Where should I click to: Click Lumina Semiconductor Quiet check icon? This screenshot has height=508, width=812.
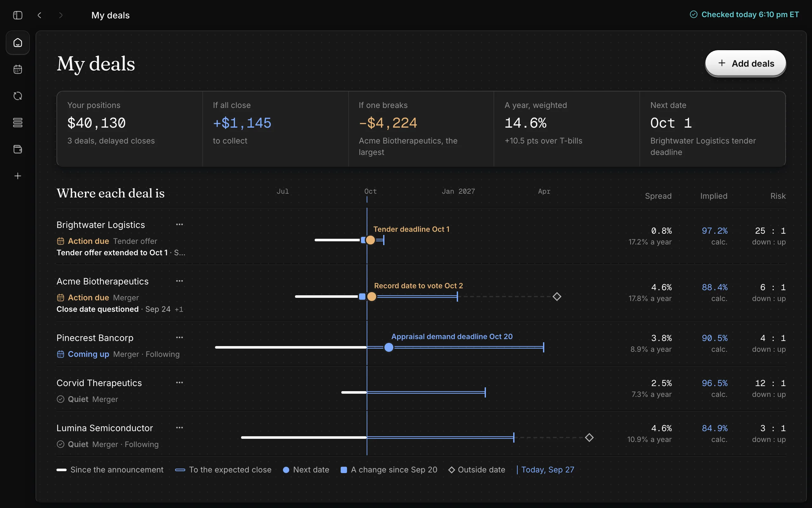[60, 444]
